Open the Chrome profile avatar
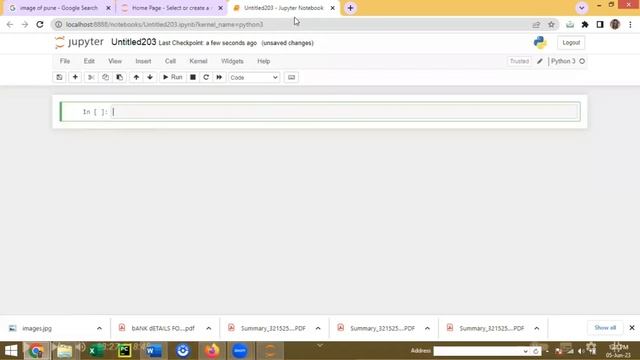Screen dimensions: 640x360 pyautogui.click(x=615, y=24)
